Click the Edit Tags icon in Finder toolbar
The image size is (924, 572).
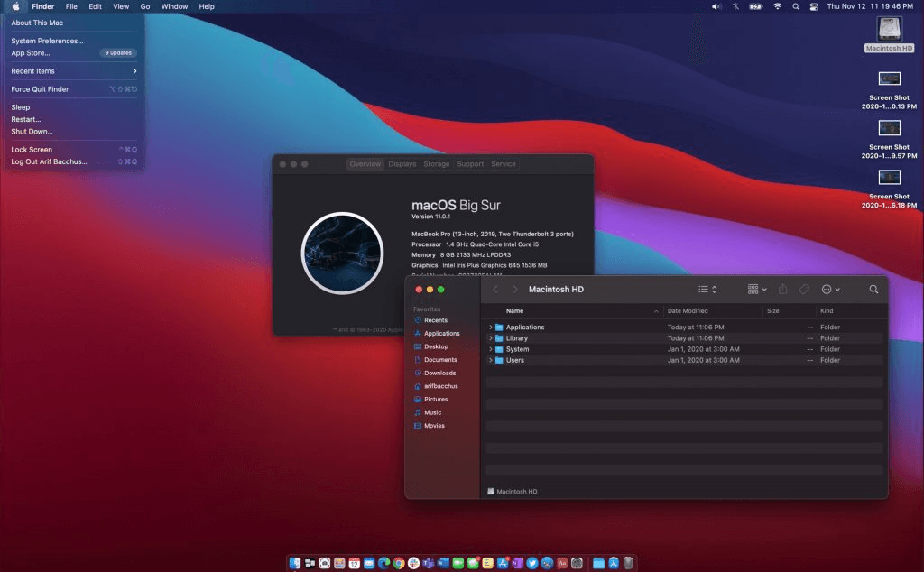coord(804,290)
